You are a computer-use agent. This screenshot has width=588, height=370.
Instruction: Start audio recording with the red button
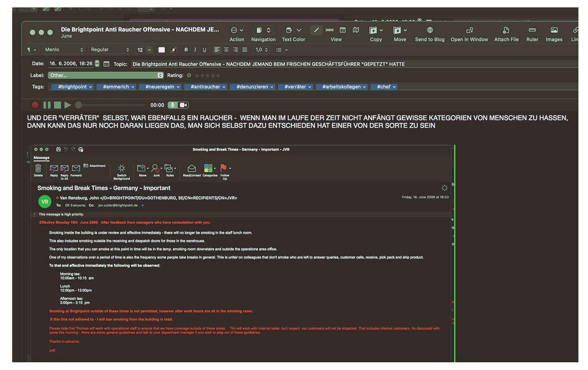35,105
